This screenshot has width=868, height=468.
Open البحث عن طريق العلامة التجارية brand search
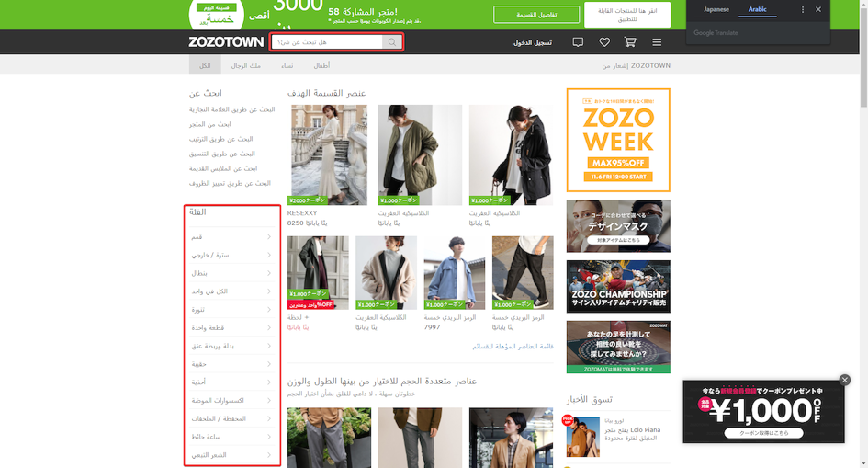(x=232, y=109)
